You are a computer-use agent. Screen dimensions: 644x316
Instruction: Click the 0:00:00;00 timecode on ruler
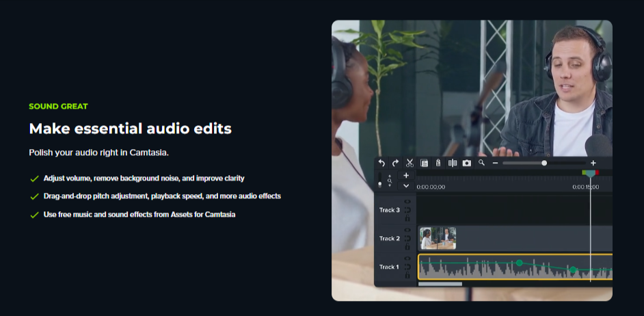pyautogui.click(x=431, y=187)
